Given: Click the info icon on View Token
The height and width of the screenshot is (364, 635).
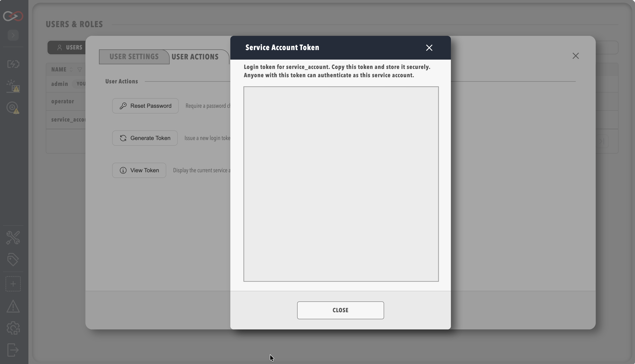Looking at the screenshot, I should (x=123, y=170).
